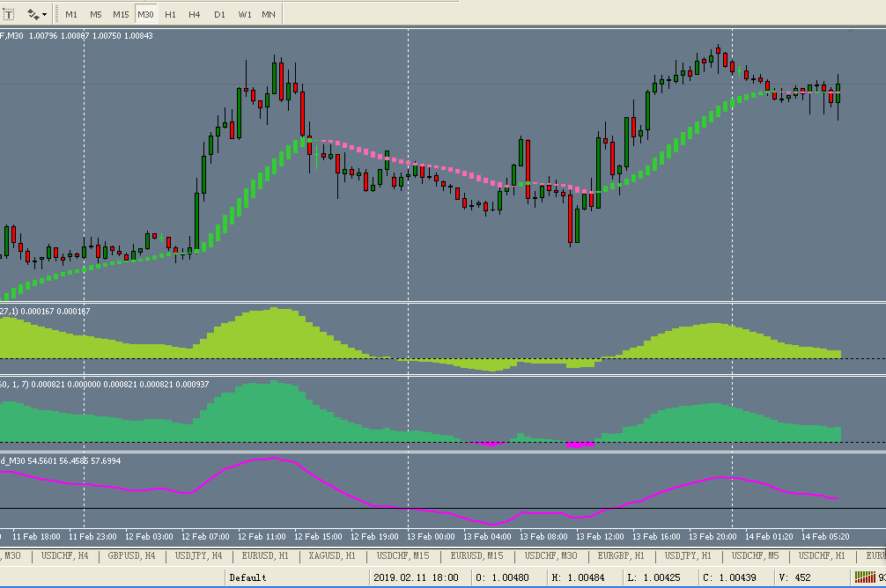Click the connection status bars icon
886x588 pixels.
point(865,577)
